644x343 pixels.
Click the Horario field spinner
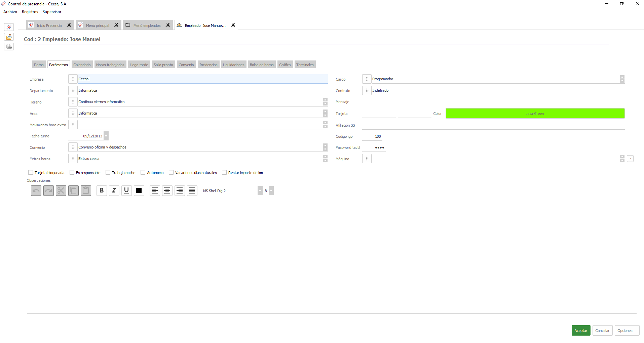coord(325,102)
